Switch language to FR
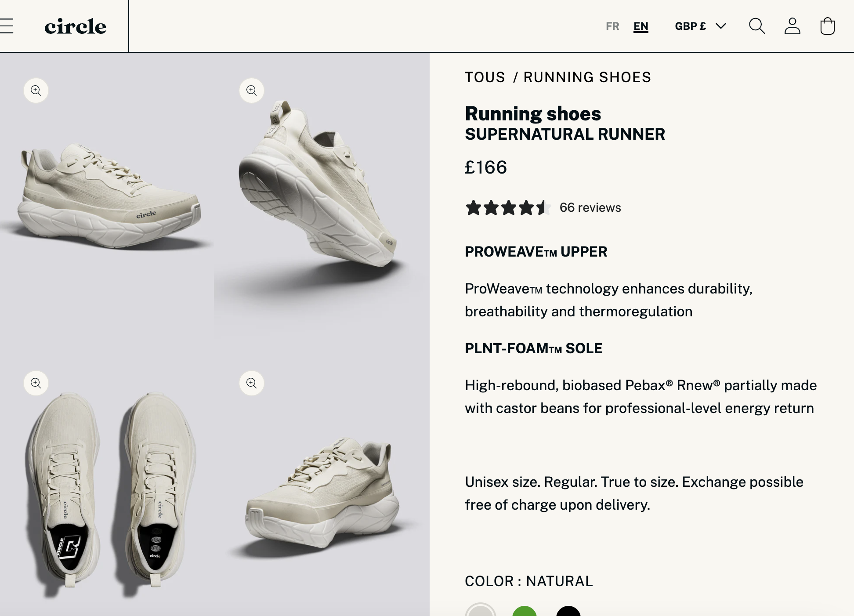Image resolution: width=854 pixels, height=616 pixels. tap(612, 26)
